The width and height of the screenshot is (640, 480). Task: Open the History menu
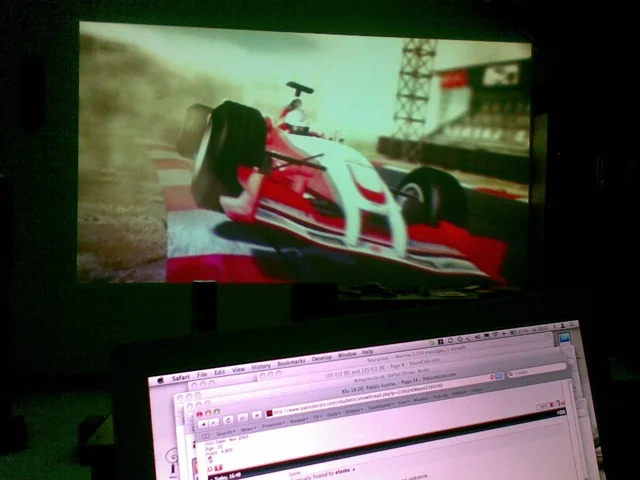pos(261,366)
